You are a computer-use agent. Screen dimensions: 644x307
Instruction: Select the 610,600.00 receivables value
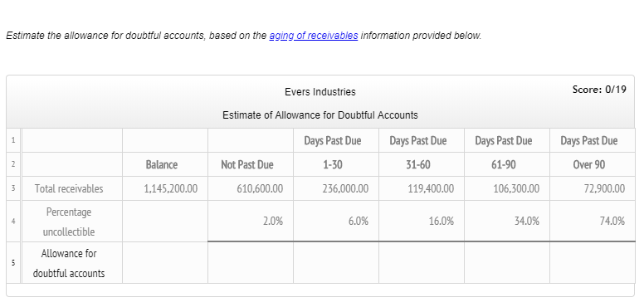tap(260, 189)
